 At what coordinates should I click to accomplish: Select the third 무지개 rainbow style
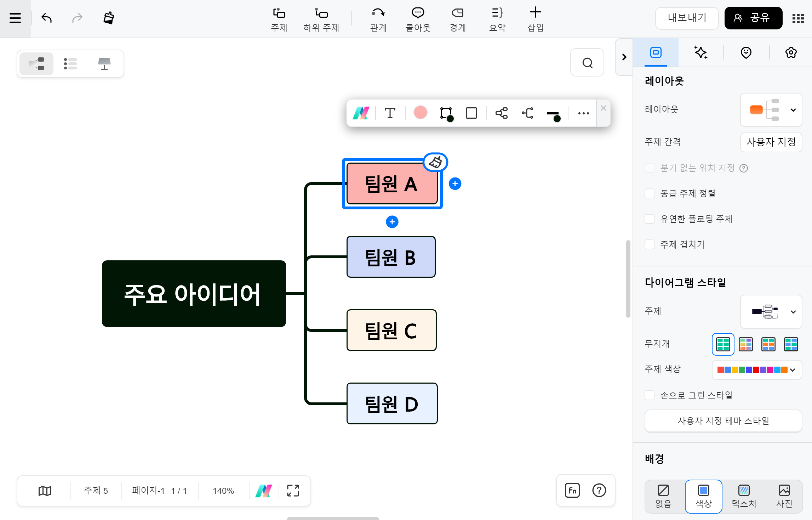768,344
